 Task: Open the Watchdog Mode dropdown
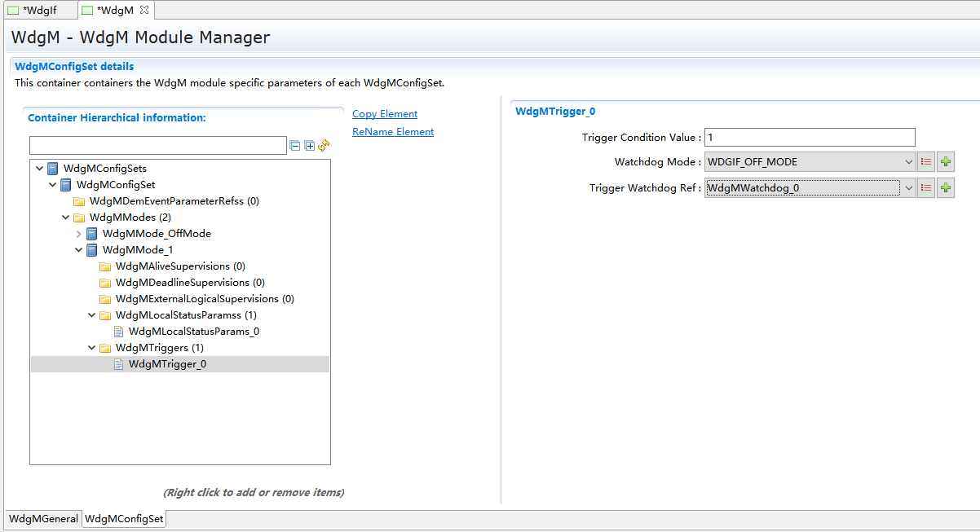point(909,162)
